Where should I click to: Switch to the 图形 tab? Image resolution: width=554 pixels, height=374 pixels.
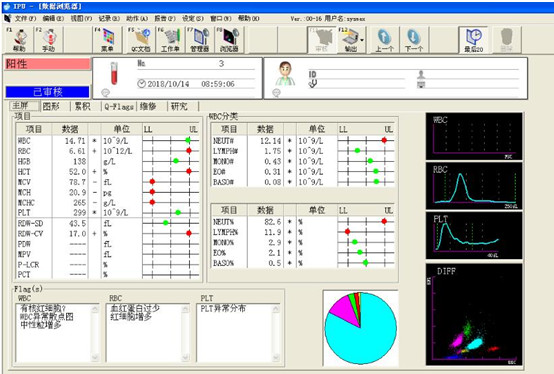pyautogui.click(x=51, y=106)
